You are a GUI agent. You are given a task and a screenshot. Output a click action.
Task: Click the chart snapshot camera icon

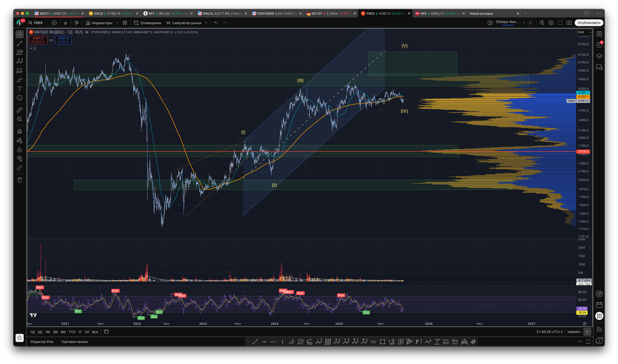[569, 23]
